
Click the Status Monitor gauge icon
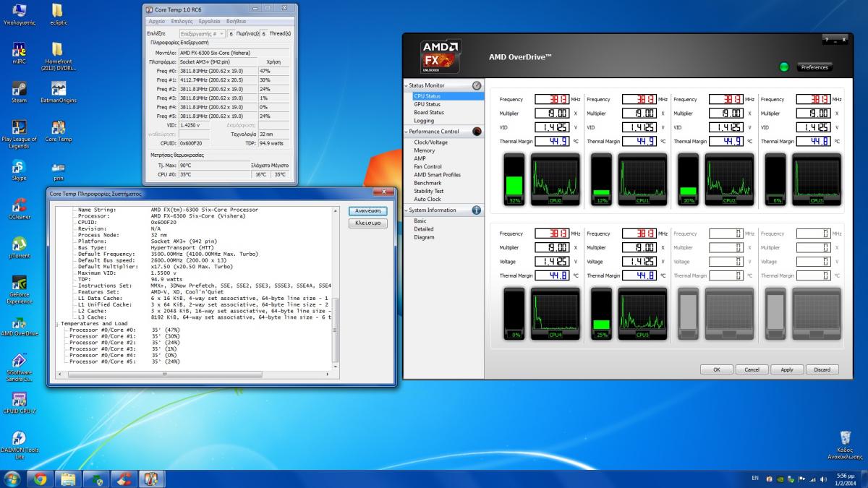[x=477, y=85]
